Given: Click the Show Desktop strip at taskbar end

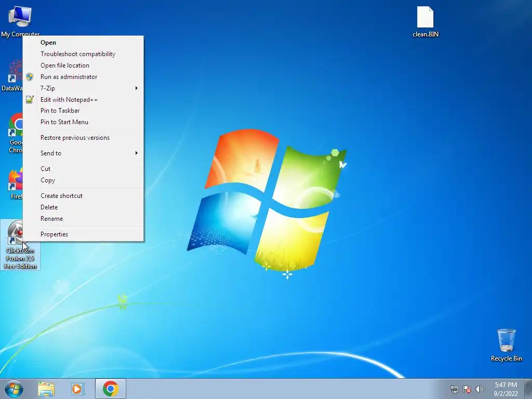Looking at the screenshot, I should coord(528,389).
